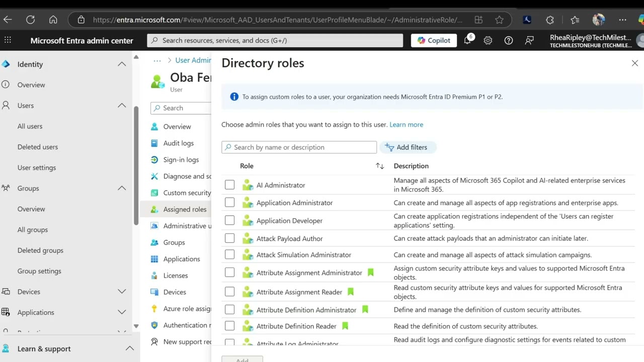The width and height of the screenshot is (644, 362).
Task: Reload the page with the refresh icon
Action: (30, 20)
